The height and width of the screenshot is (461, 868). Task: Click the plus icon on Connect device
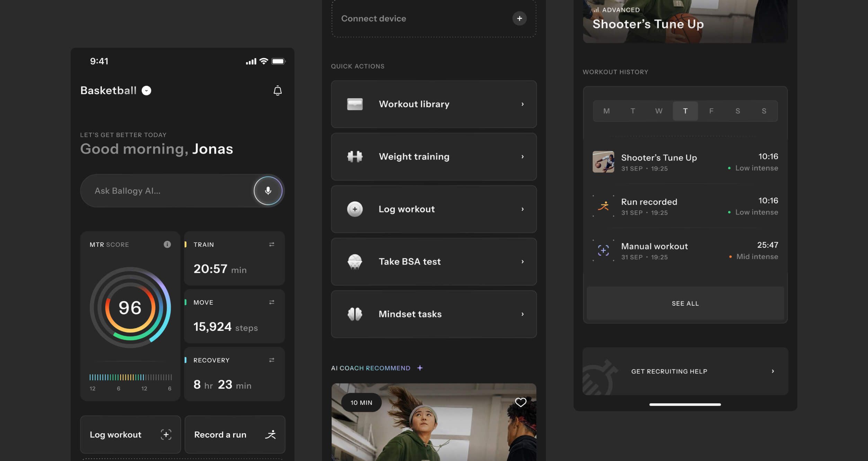click(x=519, y=18)
